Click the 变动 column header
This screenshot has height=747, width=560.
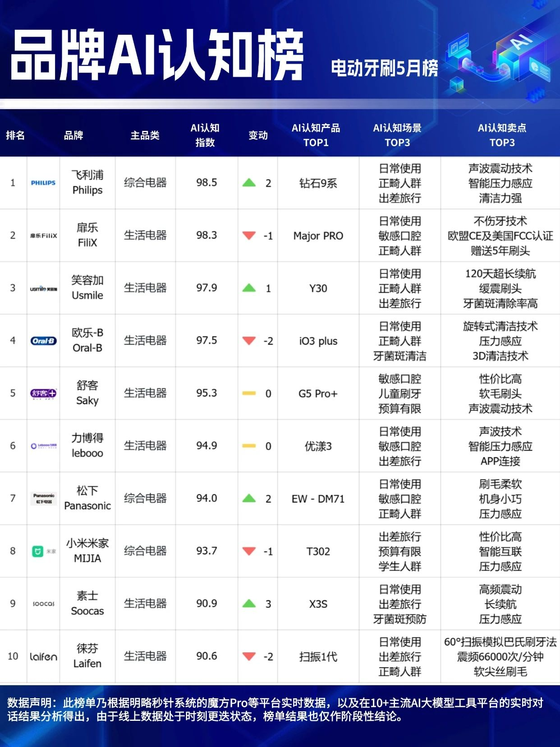click(x=258, y=135)
